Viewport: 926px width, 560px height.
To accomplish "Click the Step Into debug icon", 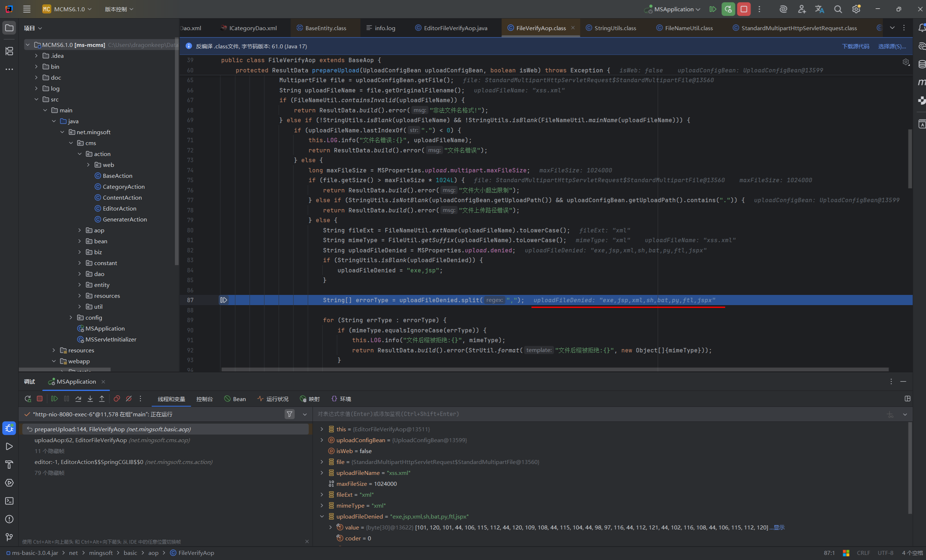I will [x=90, y=399].
